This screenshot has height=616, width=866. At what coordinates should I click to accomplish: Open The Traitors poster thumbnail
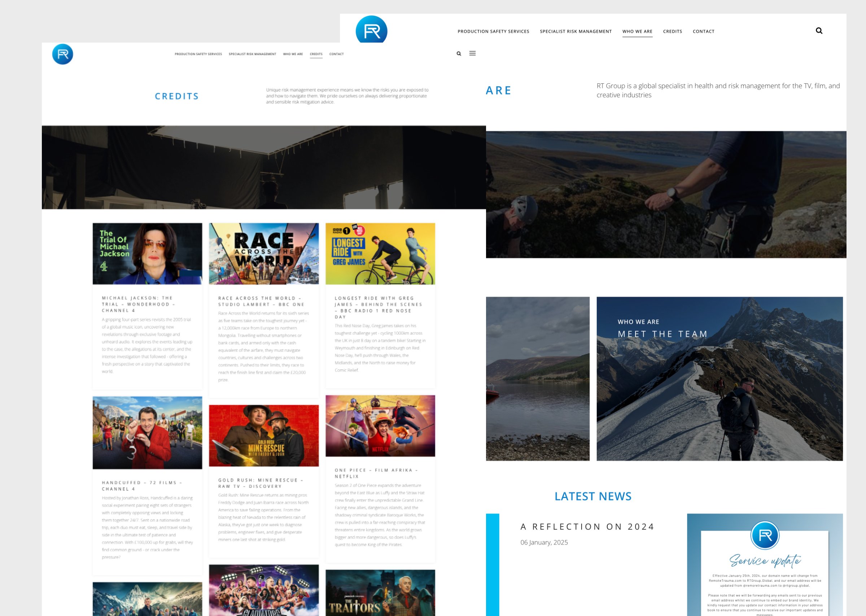[380, 593]
